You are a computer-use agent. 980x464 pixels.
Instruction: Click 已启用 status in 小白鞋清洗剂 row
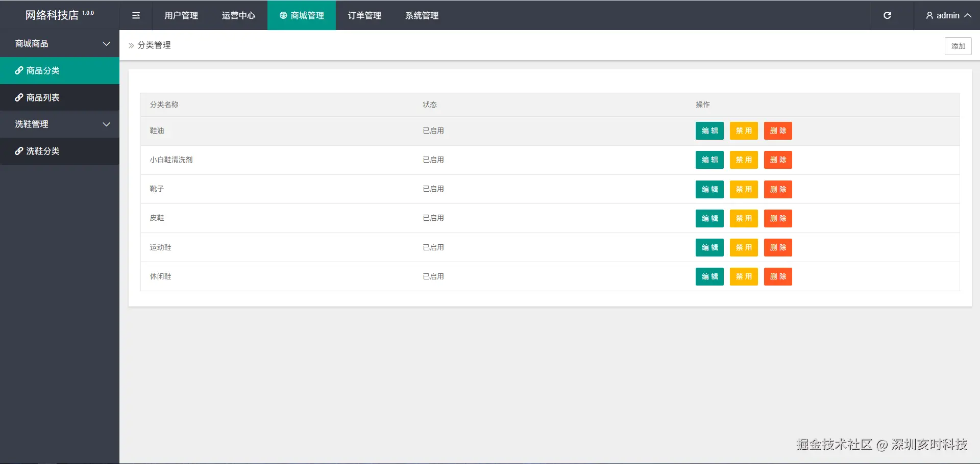[433, 160]
